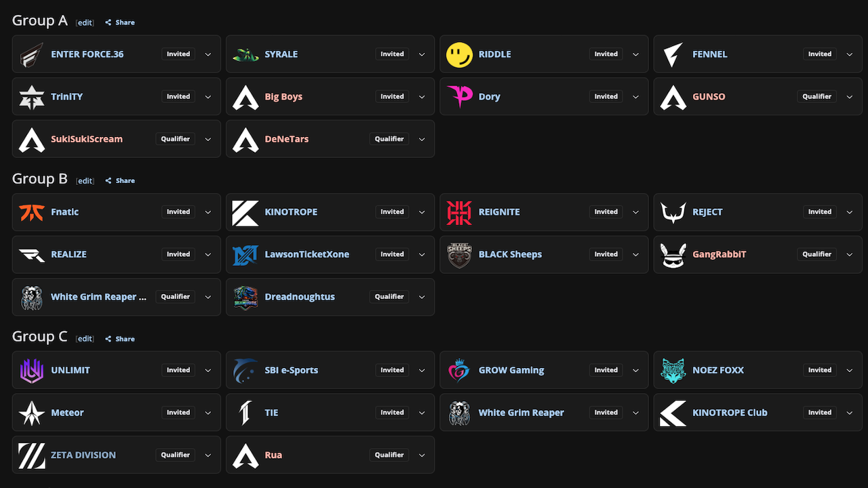This screenshot has height=488, width=868.
Task: Open the LawsonTicketXone team page link
Action: (x=307, y=255)
